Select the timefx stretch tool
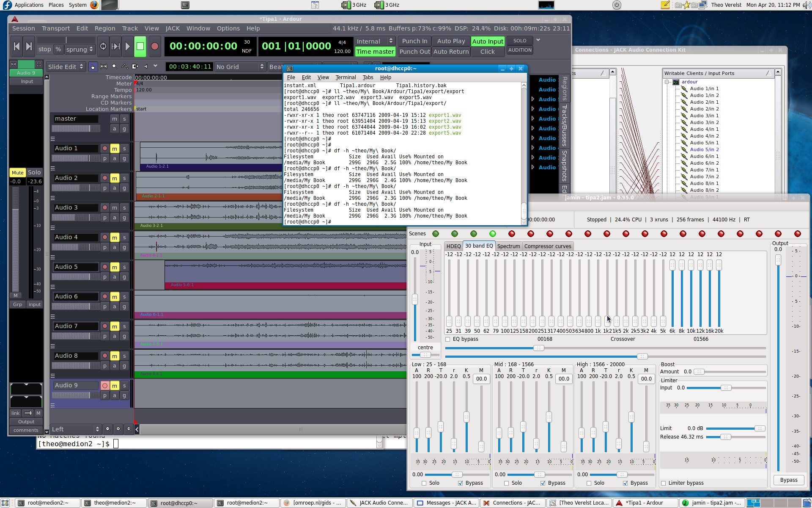The image size is (812, 508). pyautogui.click(x=135, y=66)
